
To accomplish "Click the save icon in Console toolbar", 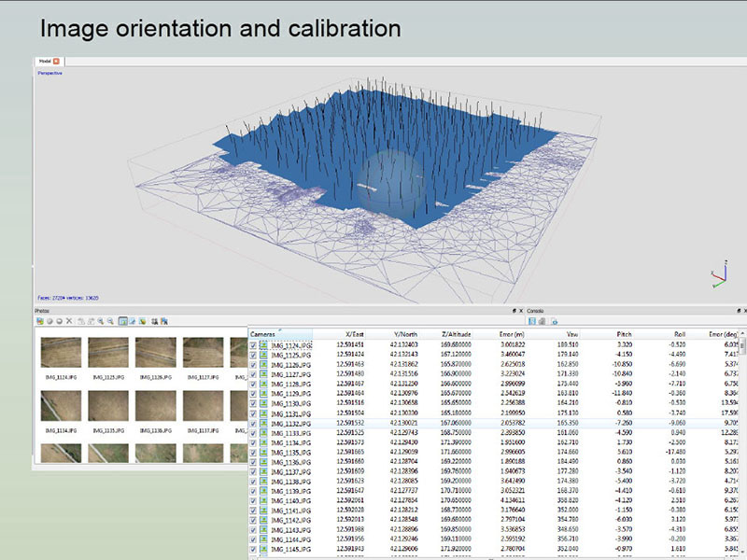I will (532, 321).
